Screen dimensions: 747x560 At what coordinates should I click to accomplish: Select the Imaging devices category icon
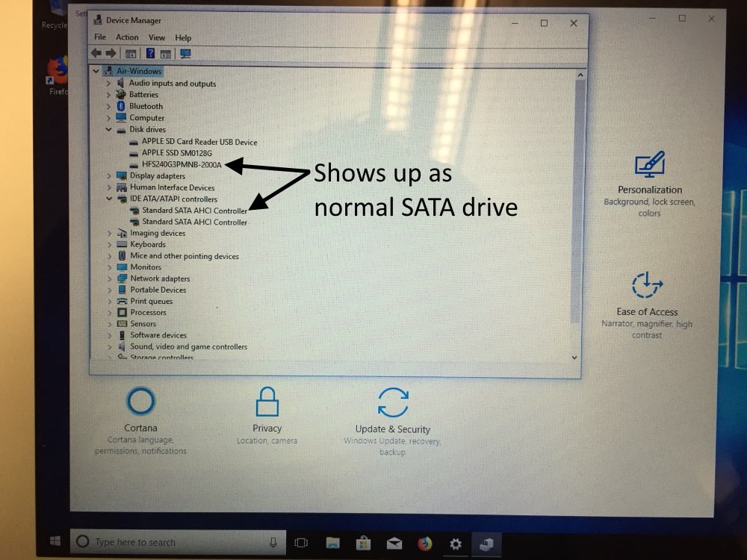pyautogui.click(x=123, y=233)
